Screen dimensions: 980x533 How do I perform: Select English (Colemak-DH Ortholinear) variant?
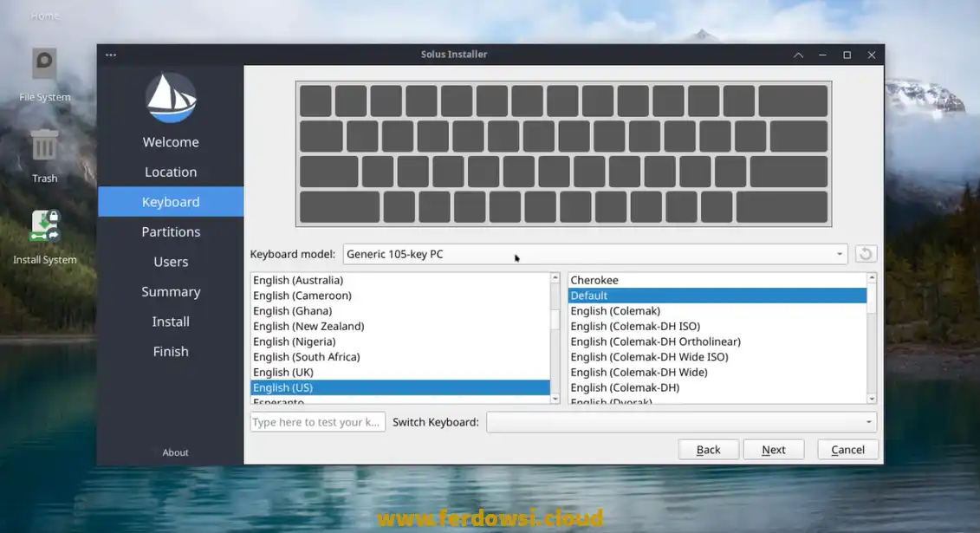[717, 341]
